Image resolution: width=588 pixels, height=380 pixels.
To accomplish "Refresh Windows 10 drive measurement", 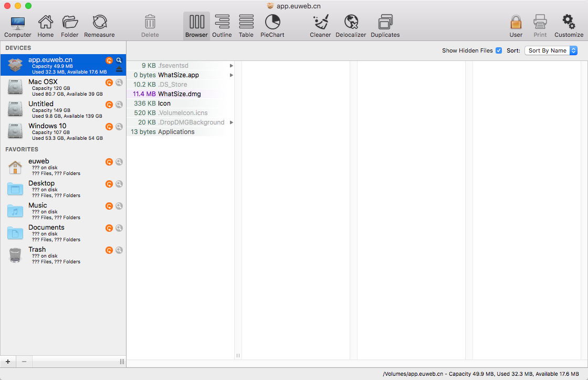I will pyautogui.click(x=109, y=127).
